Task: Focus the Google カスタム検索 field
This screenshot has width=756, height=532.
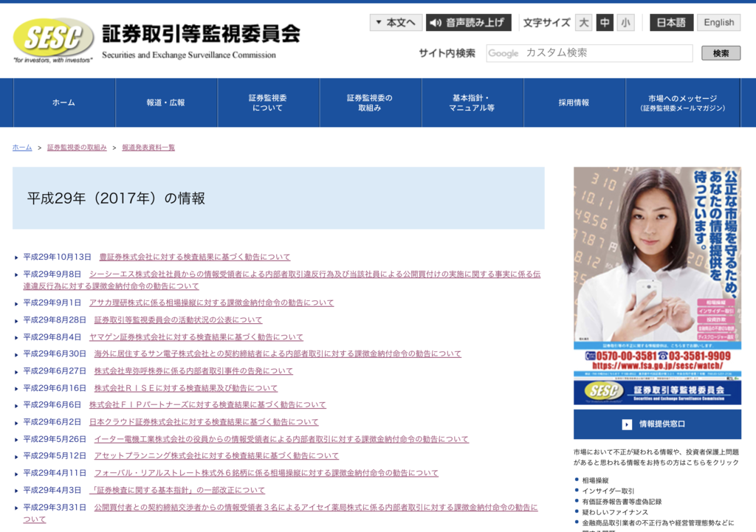Action: (x=589, y=53)
